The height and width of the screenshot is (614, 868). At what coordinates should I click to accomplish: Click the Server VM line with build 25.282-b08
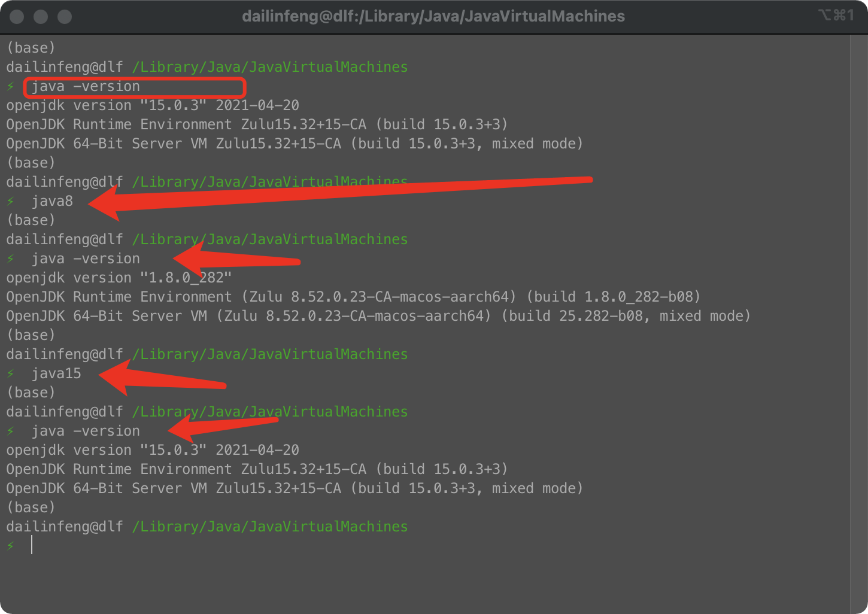point(378,316)
